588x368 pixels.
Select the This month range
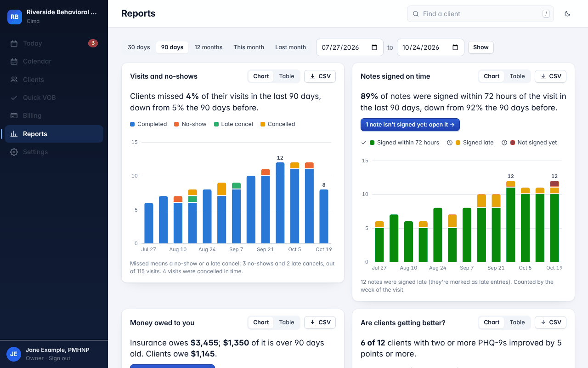tap(249, 47)
